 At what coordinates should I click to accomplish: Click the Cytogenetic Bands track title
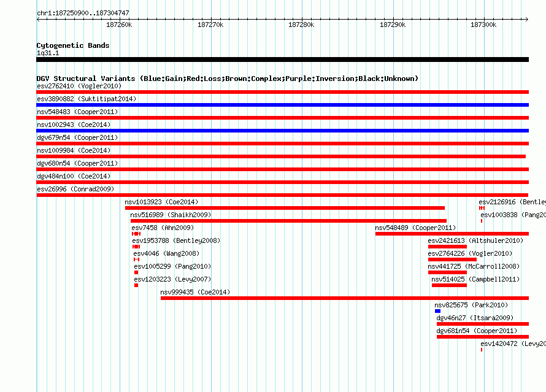[x=73, y=45]
